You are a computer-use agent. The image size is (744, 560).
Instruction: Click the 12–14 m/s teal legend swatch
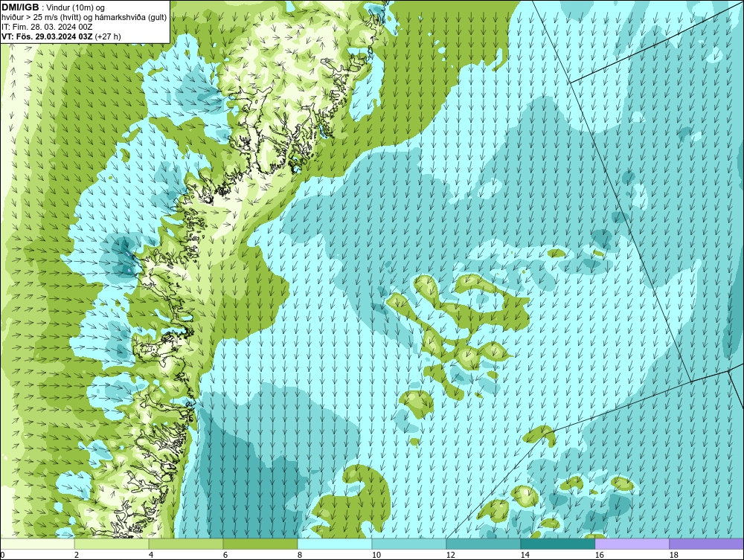484,544
